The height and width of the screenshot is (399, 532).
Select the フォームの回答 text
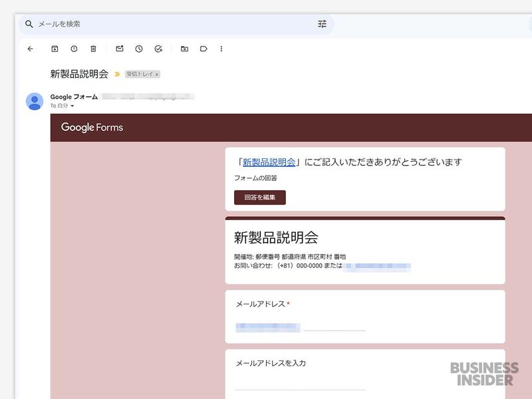pyautogui.click(x=255, y=178)
